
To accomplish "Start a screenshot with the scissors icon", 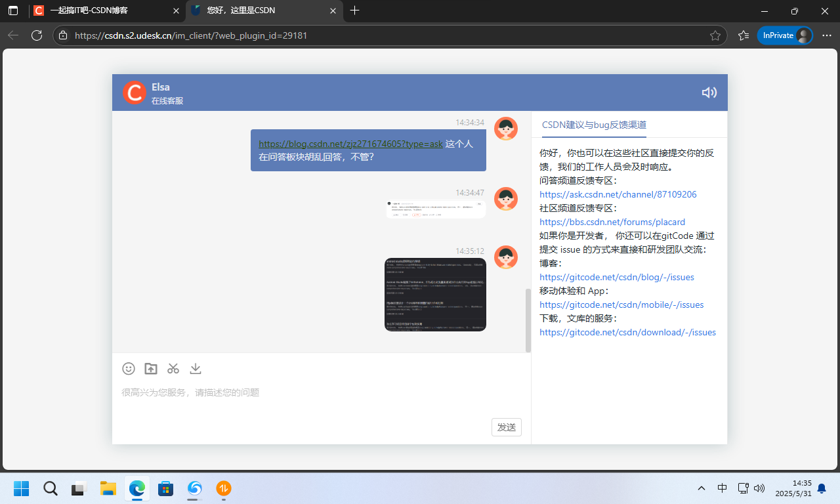I will 173,369.
